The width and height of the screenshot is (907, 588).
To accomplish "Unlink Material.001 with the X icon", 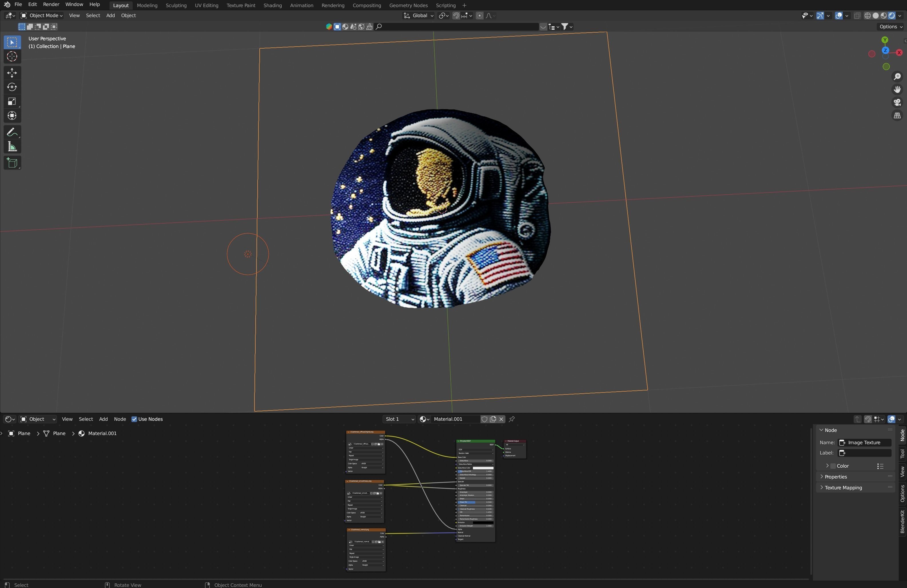I will pos(501,419).
